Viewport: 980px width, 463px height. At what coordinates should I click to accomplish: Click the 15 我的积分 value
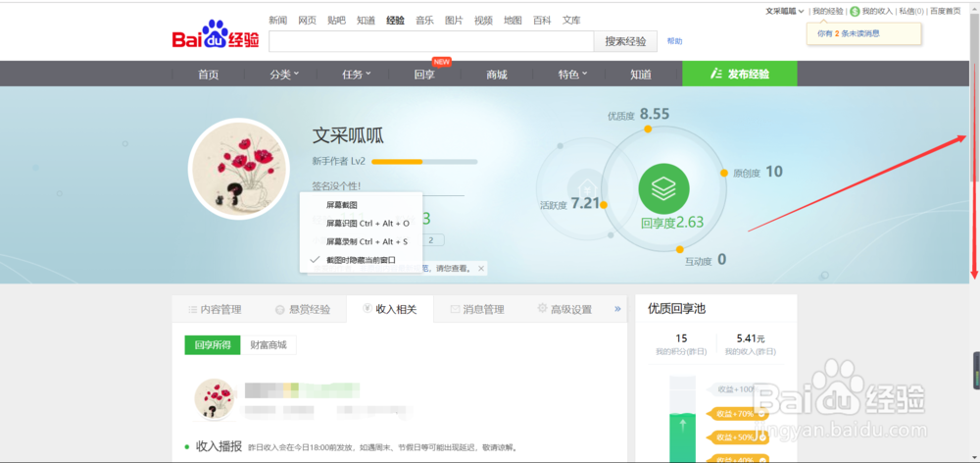click(x=681, y=338)
